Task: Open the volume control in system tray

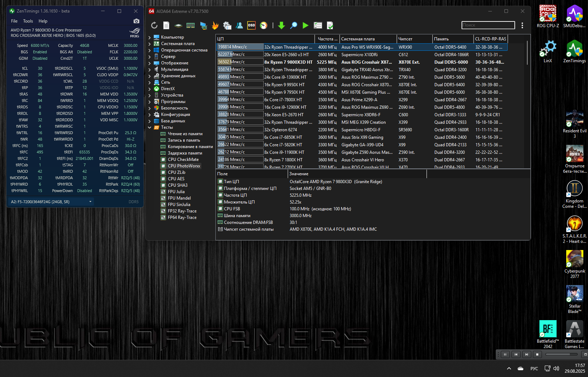Action: click(556, 368)
